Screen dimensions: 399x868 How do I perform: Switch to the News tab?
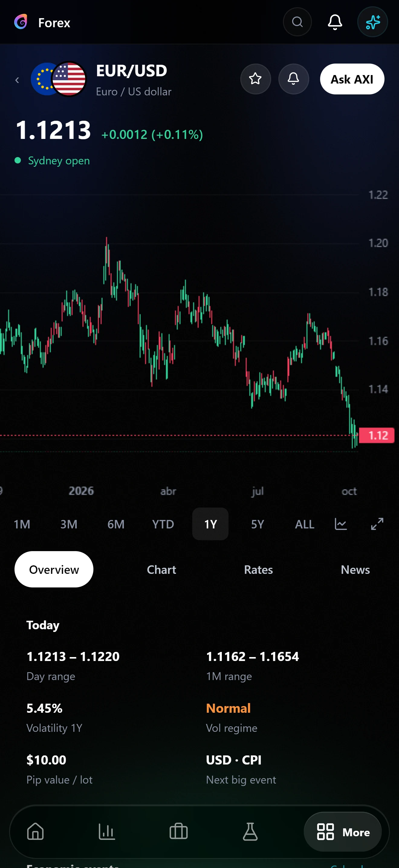[355, 570]
